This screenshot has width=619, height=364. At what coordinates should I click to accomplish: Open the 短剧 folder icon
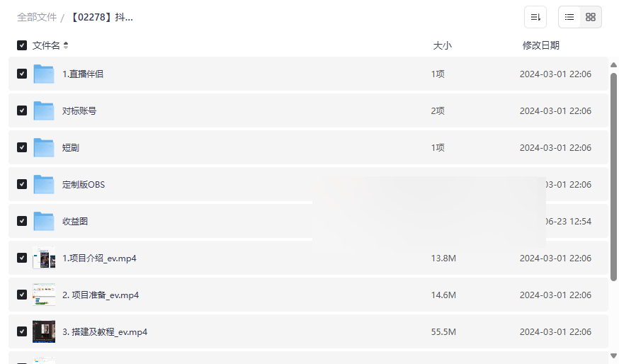tap(44, 147)
